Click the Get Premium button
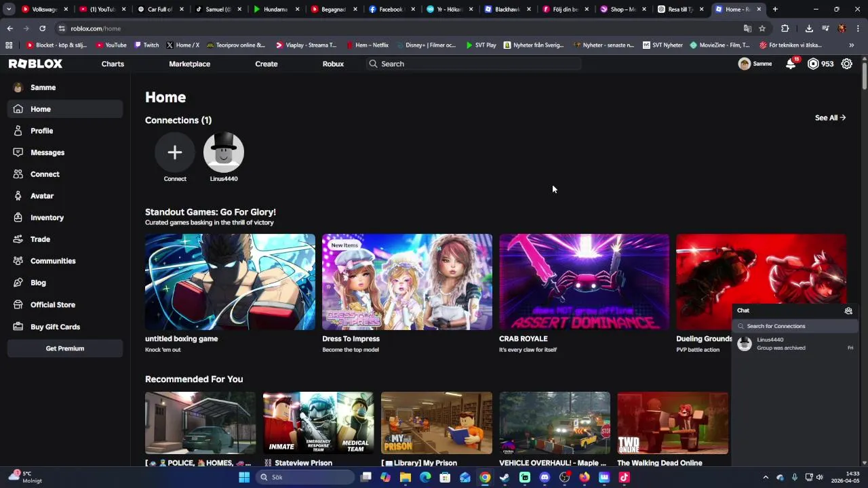This screenshot has width=868, height=488. pyautogui.click(x=65, y=348)
